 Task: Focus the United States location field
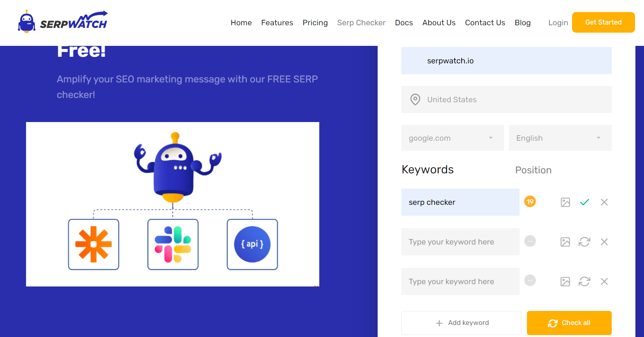[506, 100]
